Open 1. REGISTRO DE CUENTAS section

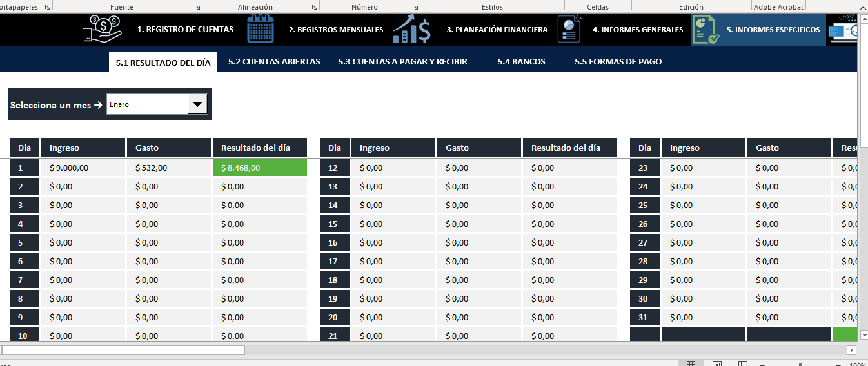tap(185, 30)
